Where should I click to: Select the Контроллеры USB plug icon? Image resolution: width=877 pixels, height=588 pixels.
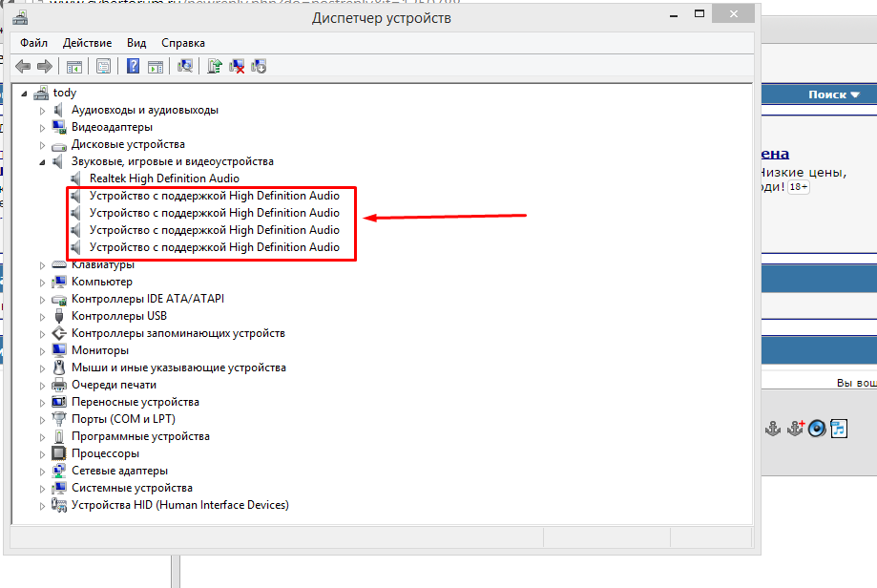(59, 316)
